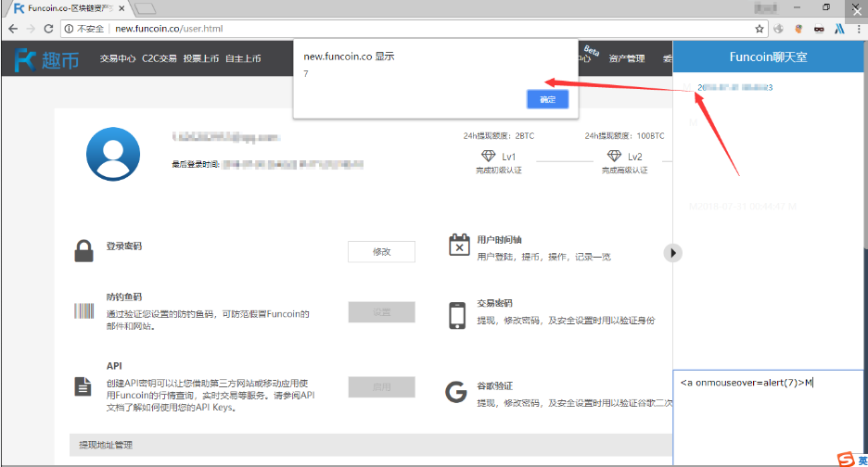868x467 pixels.
Task: Click the 谷歌验证 heading
Action: pyautogui.click(x=495, y=385)
